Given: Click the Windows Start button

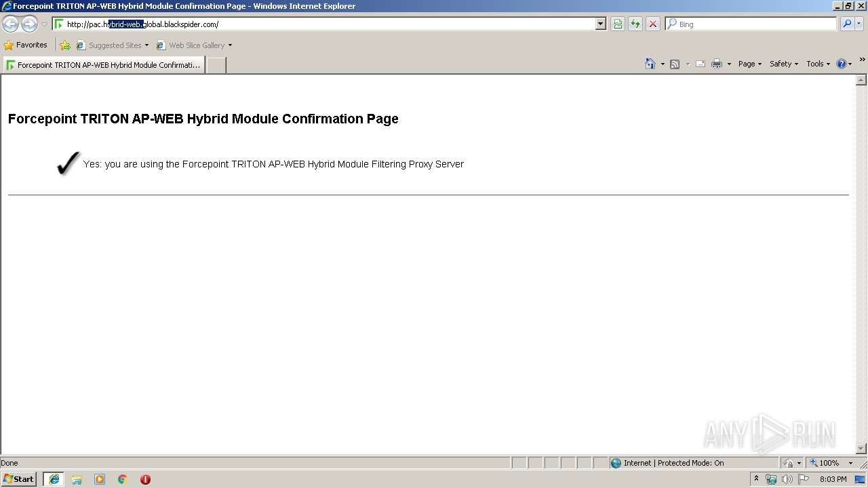Looking at the screenshot, I should coord(19,479).
